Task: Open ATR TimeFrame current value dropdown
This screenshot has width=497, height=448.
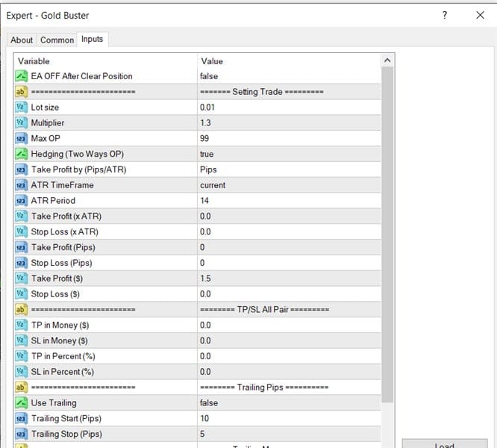Action: click(x=289, y=185)
